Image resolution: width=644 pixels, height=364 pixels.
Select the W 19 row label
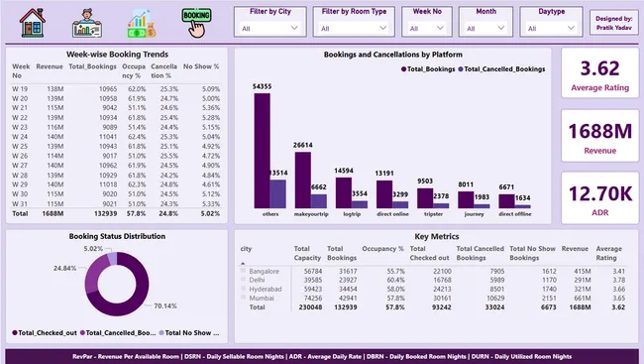[20, 89]
